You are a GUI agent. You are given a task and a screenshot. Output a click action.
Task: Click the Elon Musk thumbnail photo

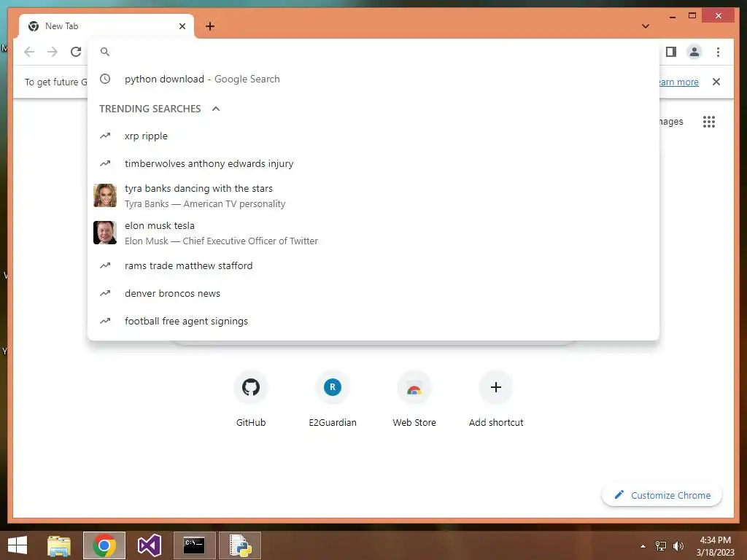click(105, 233)
